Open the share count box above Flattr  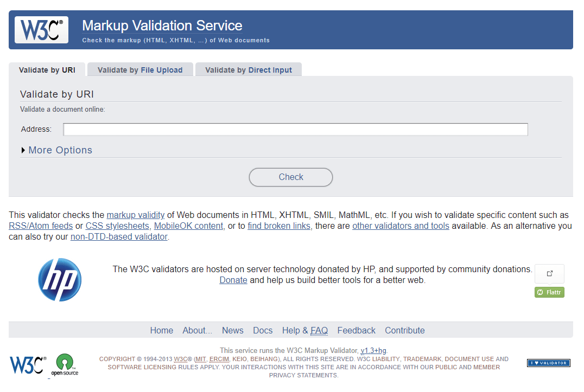tap(549, 274)
